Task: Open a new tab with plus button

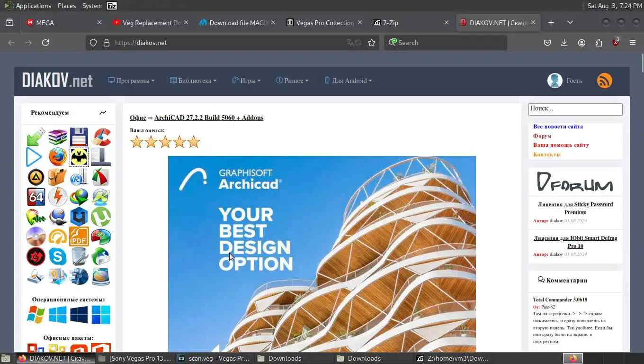Action: coord(551,22)
